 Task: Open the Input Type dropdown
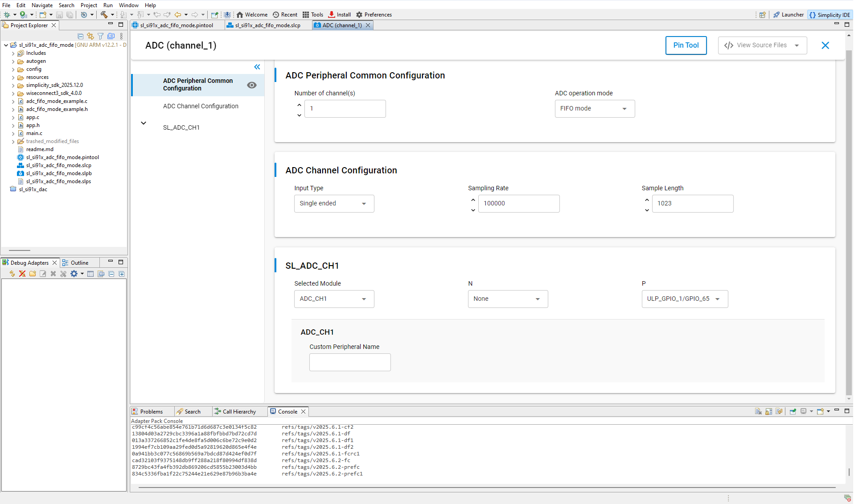click(x=333, y=204)
